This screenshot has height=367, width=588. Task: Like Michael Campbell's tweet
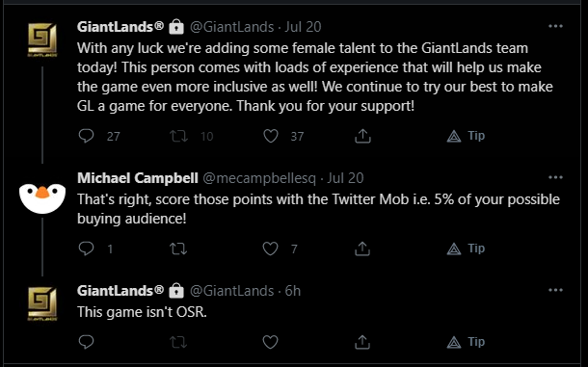[x=270, y=249]
